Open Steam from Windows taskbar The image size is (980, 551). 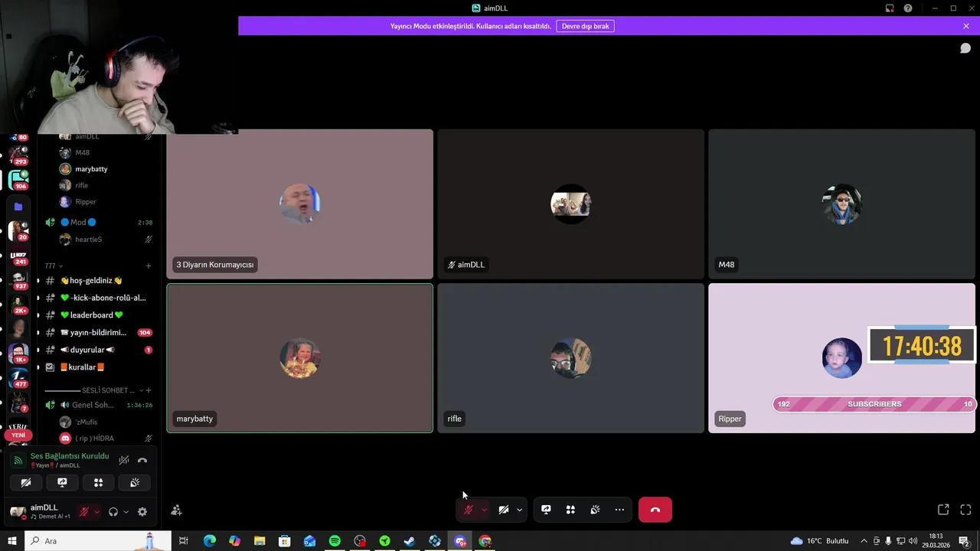click(410, 541)
